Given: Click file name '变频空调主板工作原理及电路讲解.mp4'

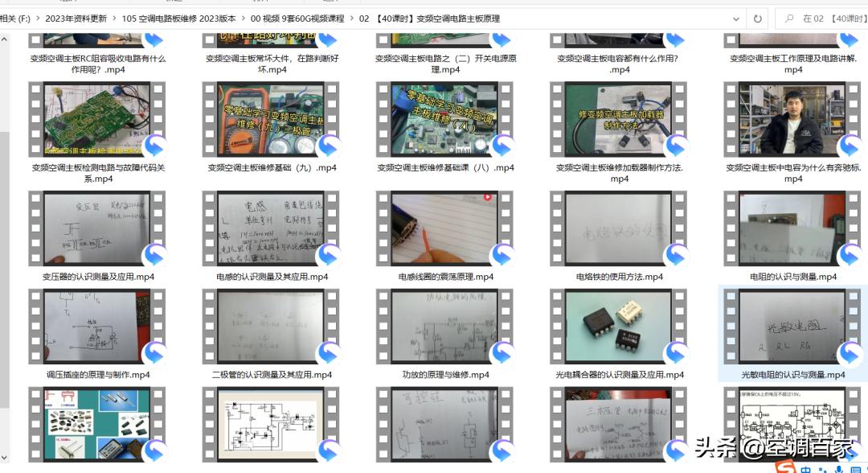Looking at the screenshot, I should pyautogui.click(x=793, y=64).
